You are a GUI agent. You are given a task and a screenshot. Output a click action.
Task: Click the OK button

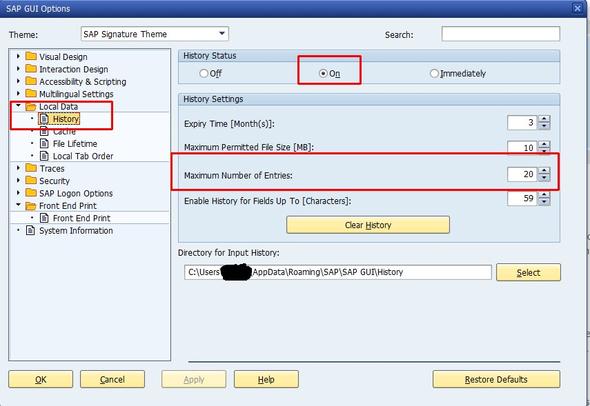pos(41,379)
